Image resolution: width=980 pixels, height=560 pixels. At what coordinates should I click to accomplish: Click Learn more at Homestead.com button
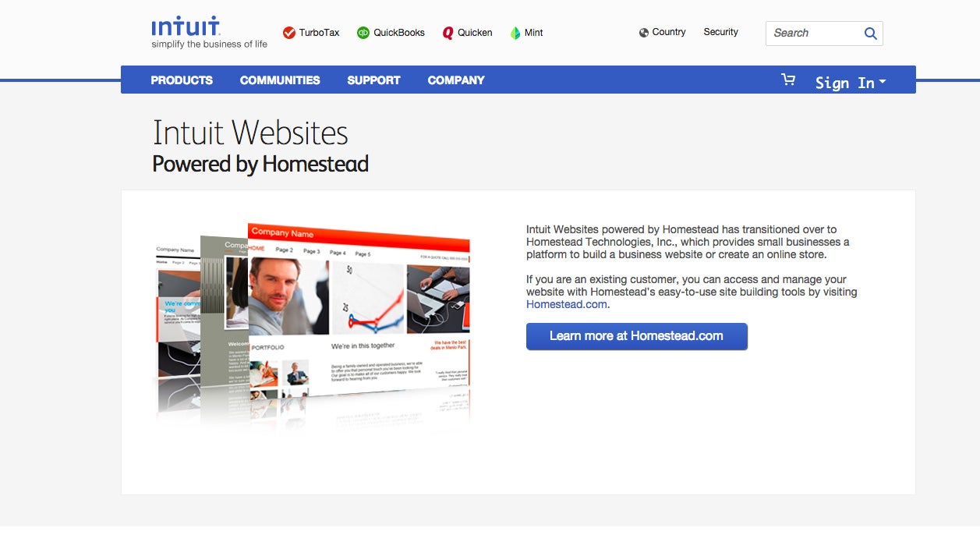tap(637, 336)
